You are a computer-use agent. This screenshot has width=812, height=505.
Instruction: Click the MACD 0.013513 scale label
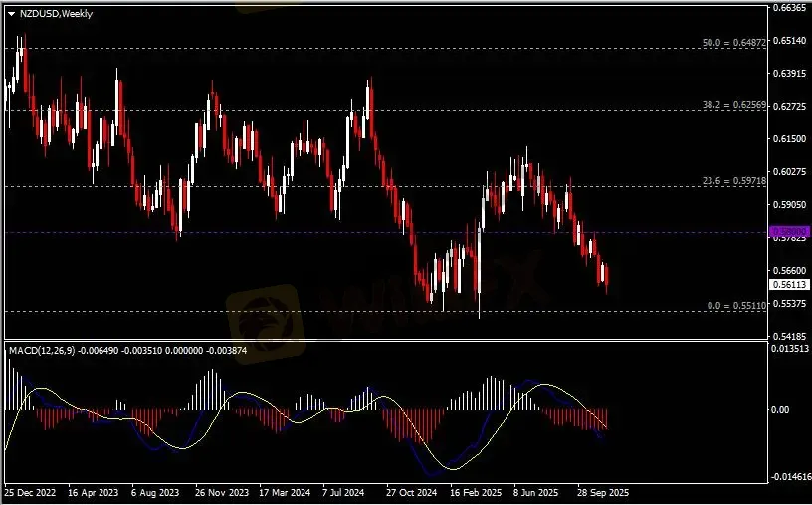[791, 349]
